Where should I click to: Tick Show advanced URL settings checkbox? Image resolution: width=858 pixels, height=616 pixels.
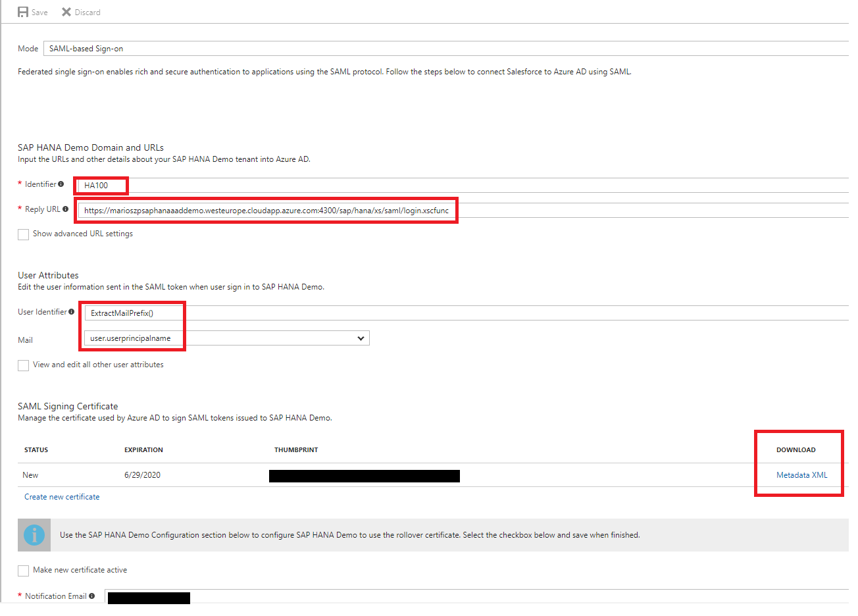click(x=24, y=234)
